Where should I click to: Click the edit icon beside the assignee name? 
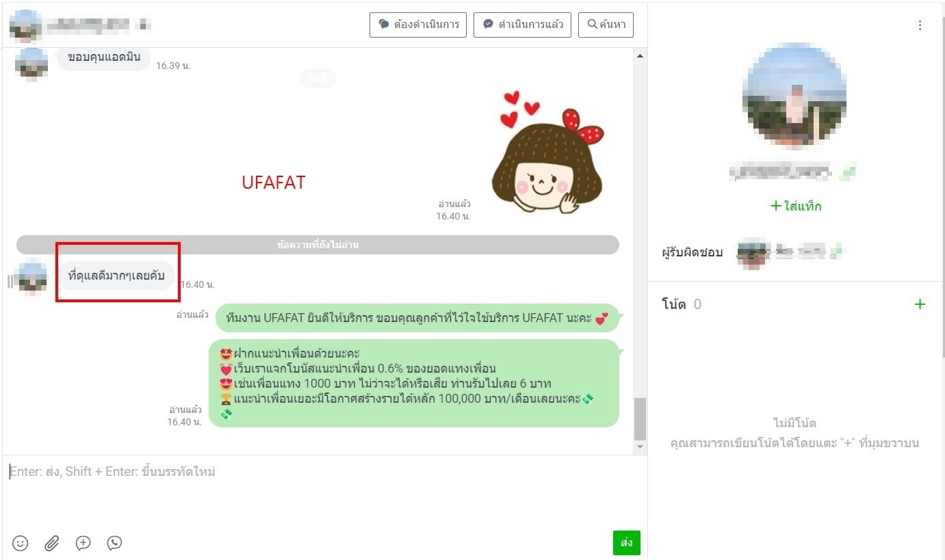point(835,253)
